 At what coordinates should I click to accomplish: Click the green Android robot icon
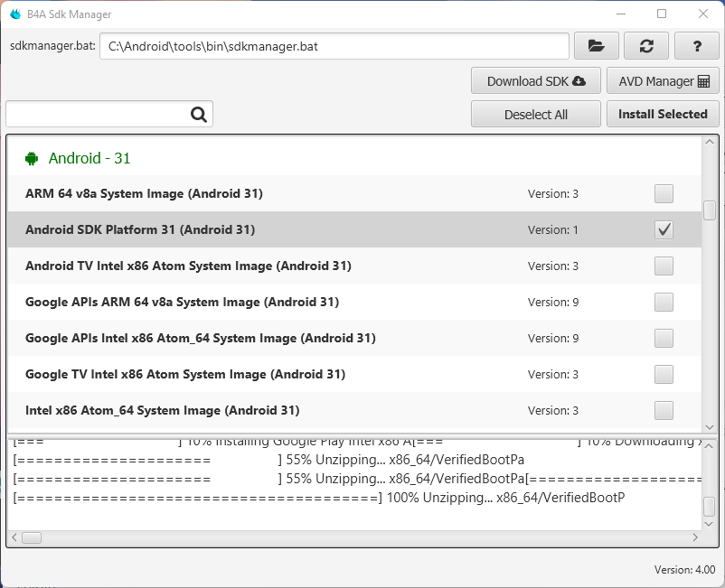pyautogui.click(x=33, y=158)
